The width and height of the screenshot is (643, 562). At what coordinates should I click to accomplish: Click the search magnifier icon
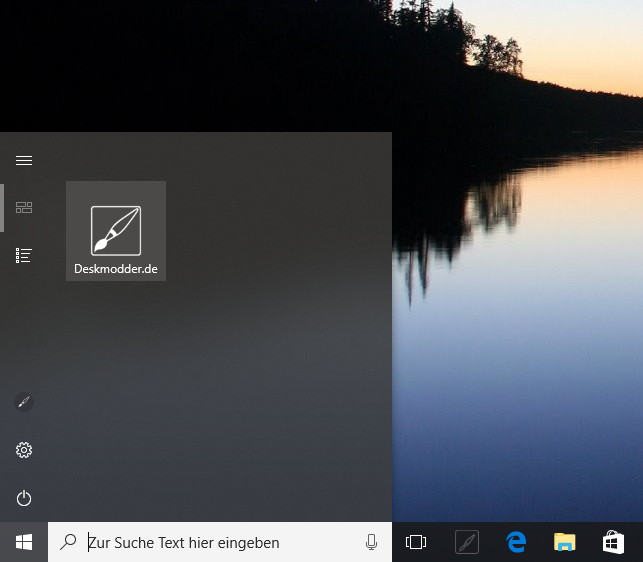(x=68, y=542)
